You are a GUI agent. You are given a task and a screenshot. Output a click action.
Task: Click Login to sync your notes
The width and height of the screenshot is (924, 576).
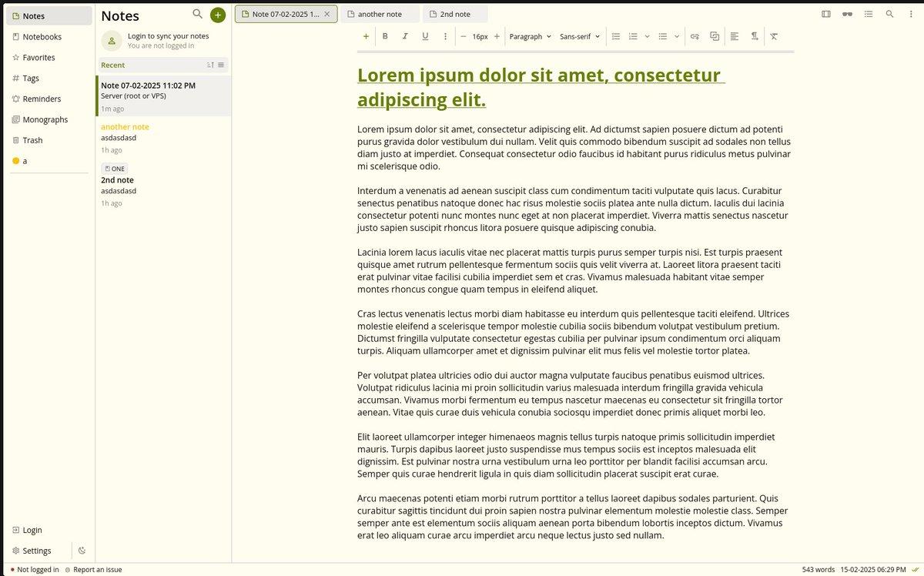click(168, 36)
